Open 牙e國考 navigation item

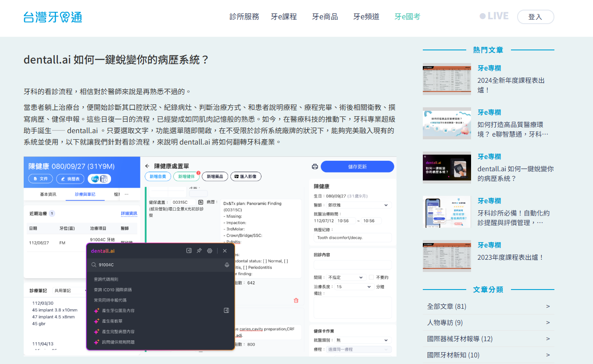407,17
